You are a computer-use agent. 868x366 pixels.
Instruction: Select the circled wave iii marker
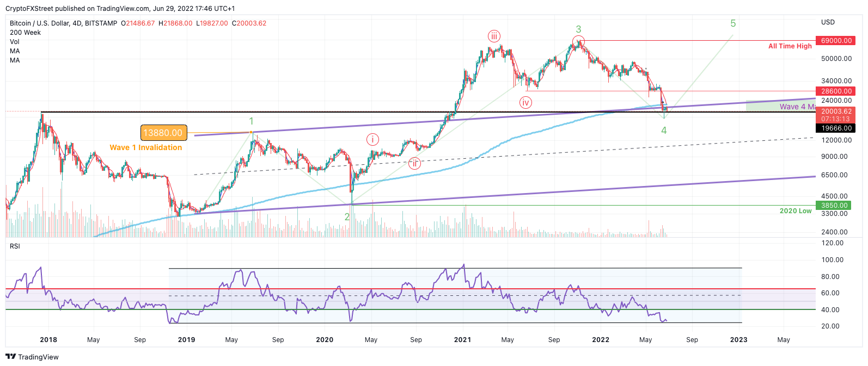493,36
